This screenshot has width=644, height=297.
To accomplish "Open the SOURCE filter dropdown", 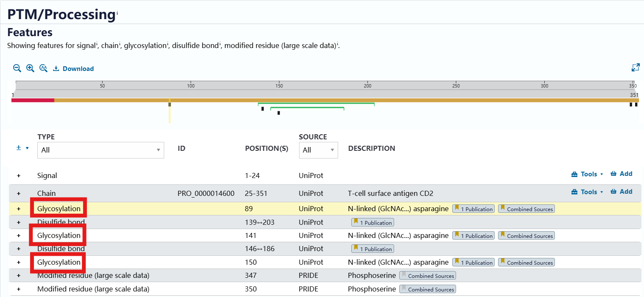I will tap(318, 150).
